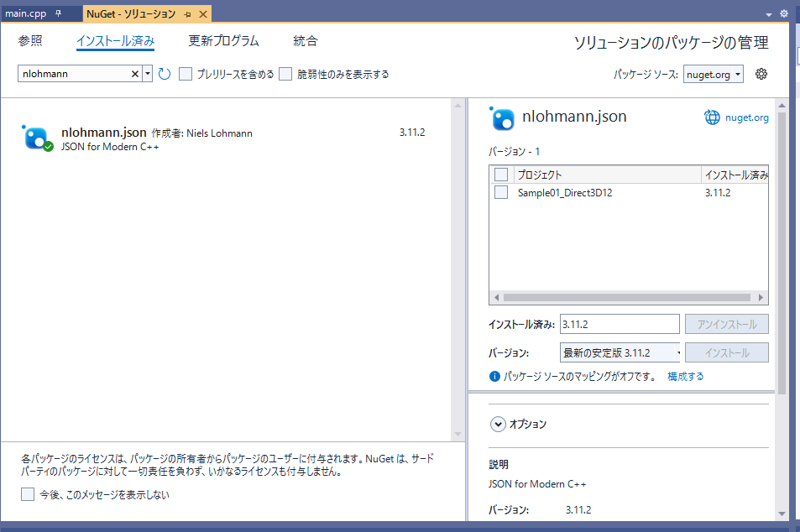
Task: Open the package source nuget.org dropdown
Action: coord(714,74)
